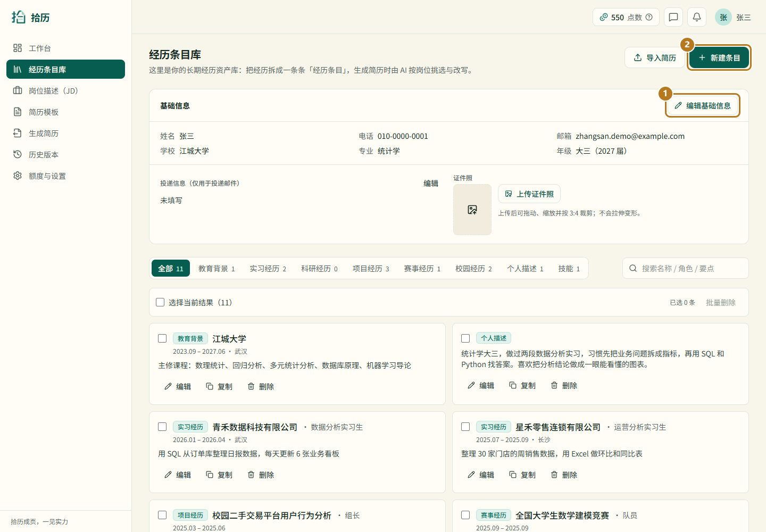Check the 江城大学 entry checkbox
This screenshot has width=766, height=532.
coord(162,338)
